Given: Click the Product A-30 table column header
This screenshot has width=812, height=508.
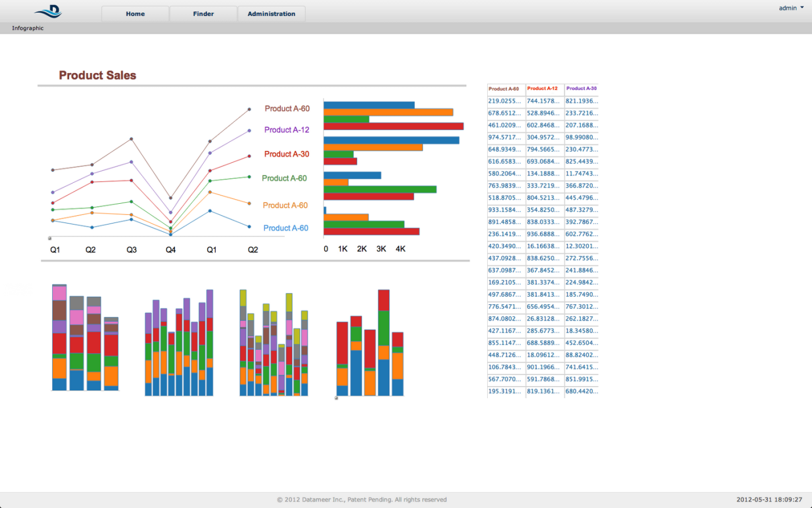Looking at the screenshot, I should [x=581, y=89].
